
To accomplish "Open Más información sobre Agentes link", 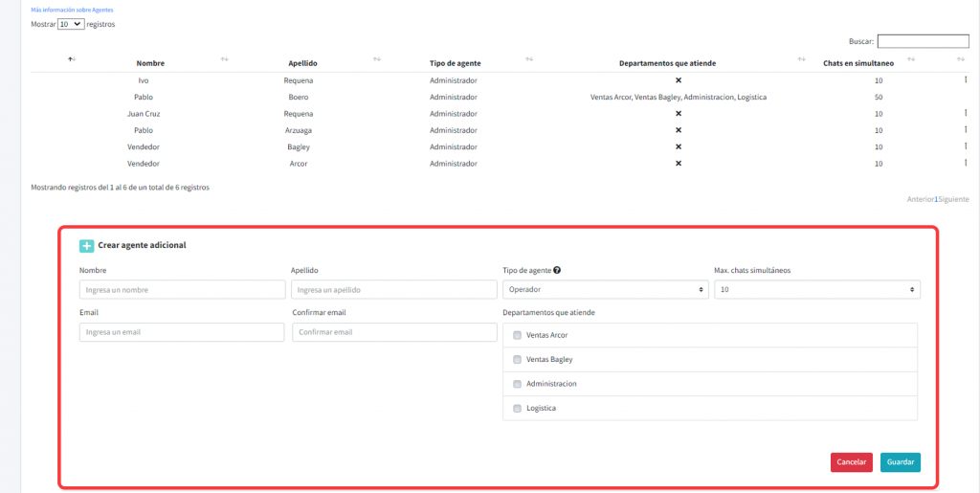I will point(72,10).
